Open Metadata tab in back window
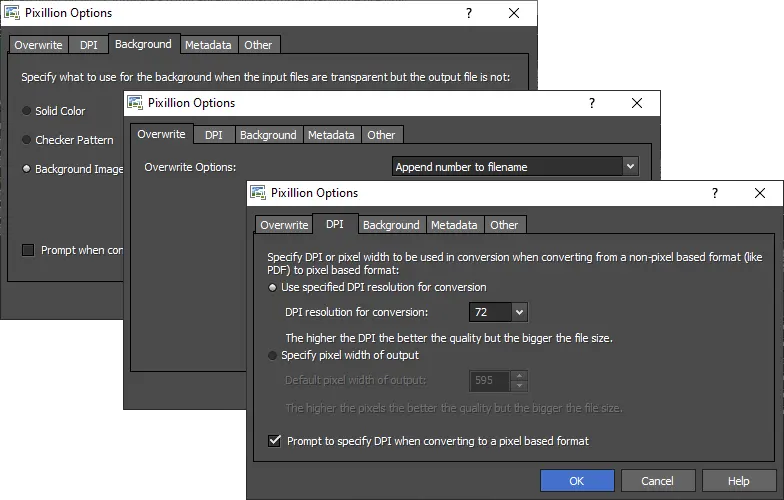The image size is (784, 500). pyautogui.click(x=208, y=45)
